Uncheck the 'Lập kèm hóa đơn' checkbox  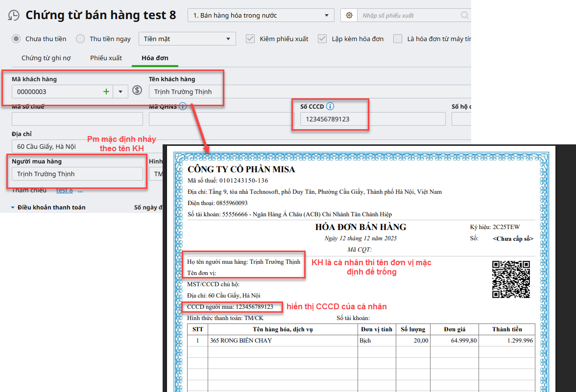(322, 39)
